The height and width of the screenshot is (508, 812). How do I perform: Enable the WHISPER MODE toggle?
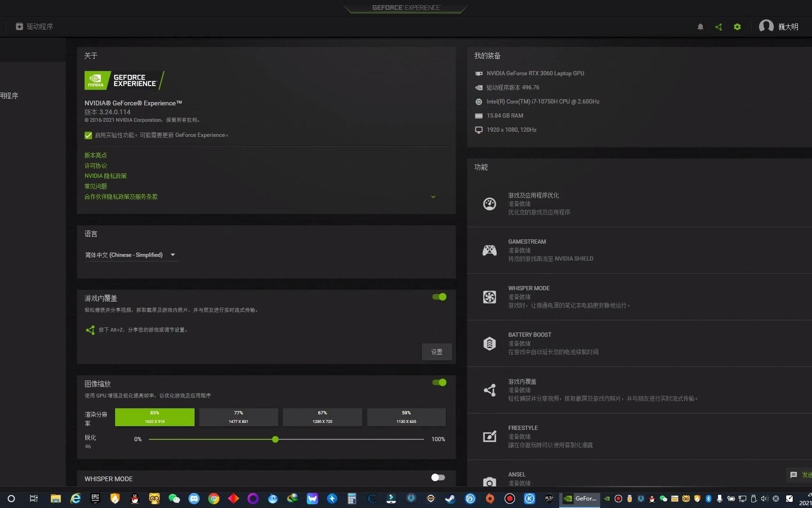pos(438,477)
